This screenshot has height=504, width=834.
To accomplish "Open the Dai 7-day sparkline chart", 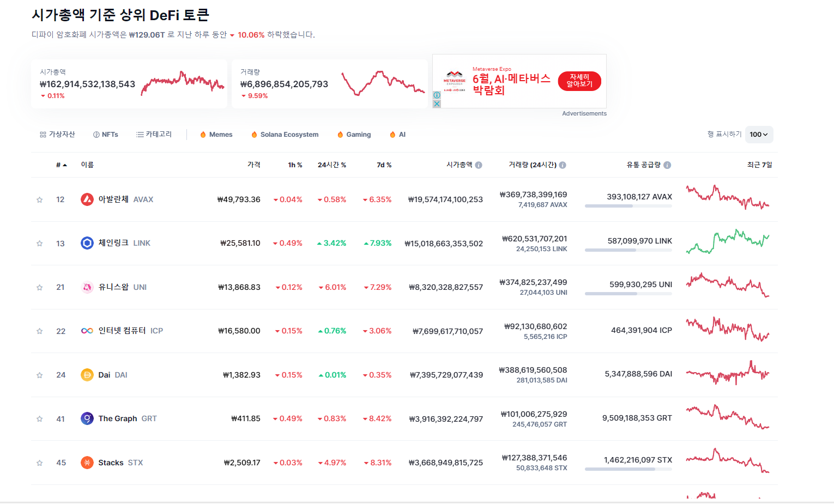I will pyautogui.click(x=728, y=373).
